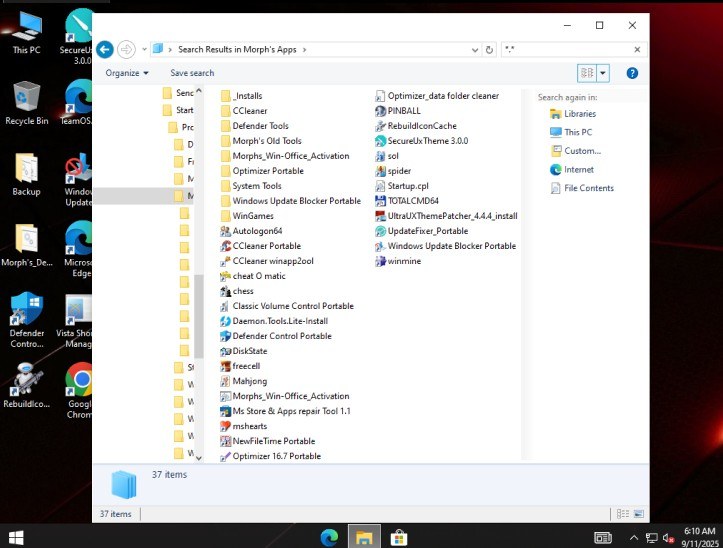Select the Optimizer Portable folder
This screenshot has width=723, height=548.
tap(262, 171)
